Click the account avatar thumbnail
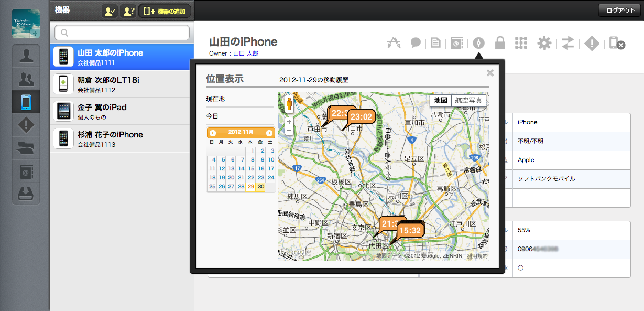644x311 pixels. pos(26,24)
